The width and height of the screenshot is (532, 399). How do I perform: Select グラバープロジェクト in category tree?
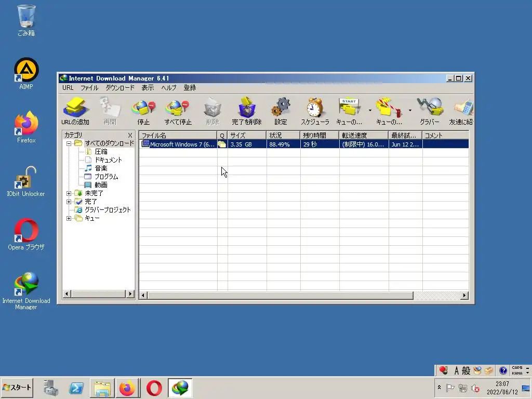108,210
